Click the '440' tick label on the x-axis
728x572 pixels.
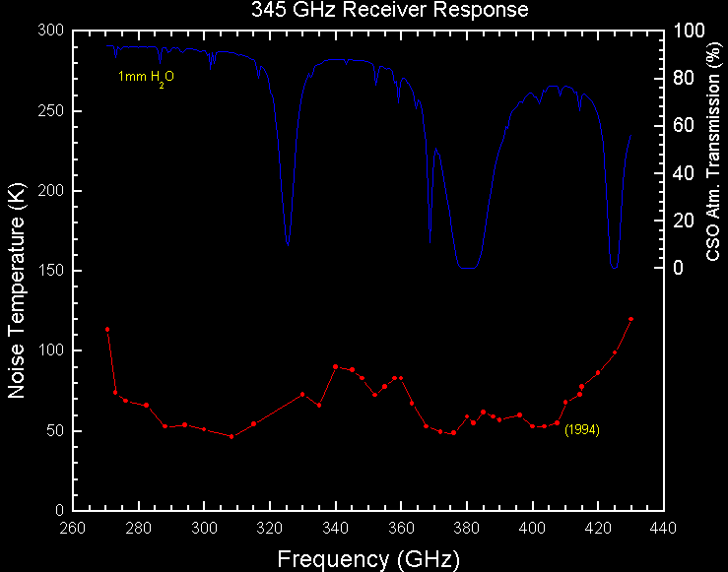(x=663, y=529)
